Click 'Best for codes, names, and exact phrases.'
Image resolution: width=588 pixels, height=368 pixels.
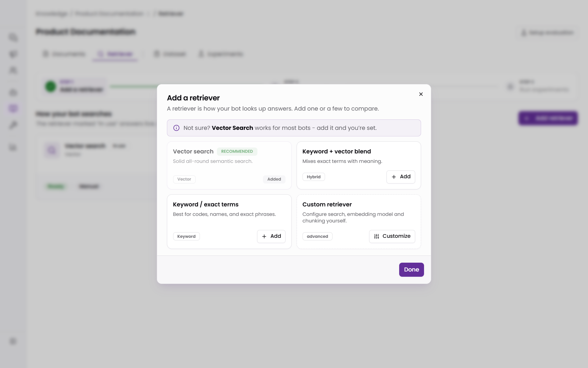click(224, 214)
